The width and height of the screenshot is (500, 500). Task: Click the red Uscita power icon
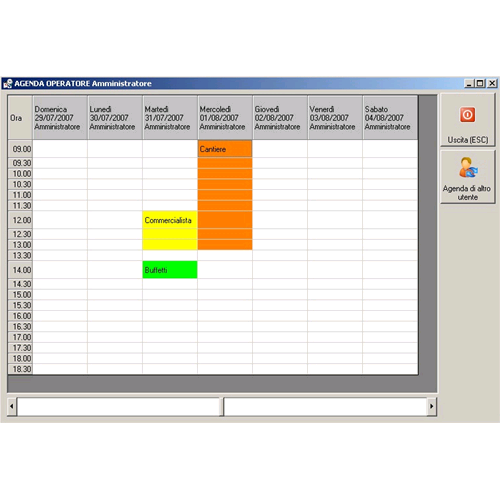coord(468,115)
